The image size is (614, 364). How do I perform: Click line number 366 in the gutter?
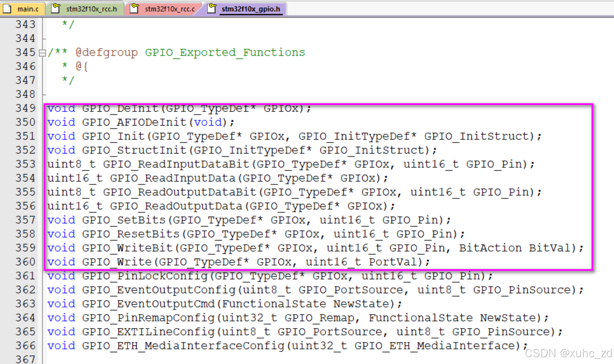(x=25, y=345)
